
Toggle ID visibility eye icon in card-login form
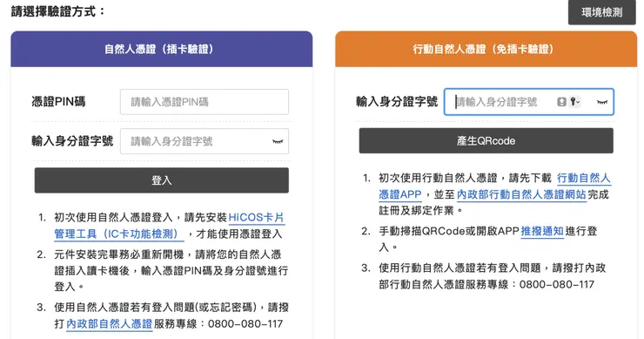278,141
